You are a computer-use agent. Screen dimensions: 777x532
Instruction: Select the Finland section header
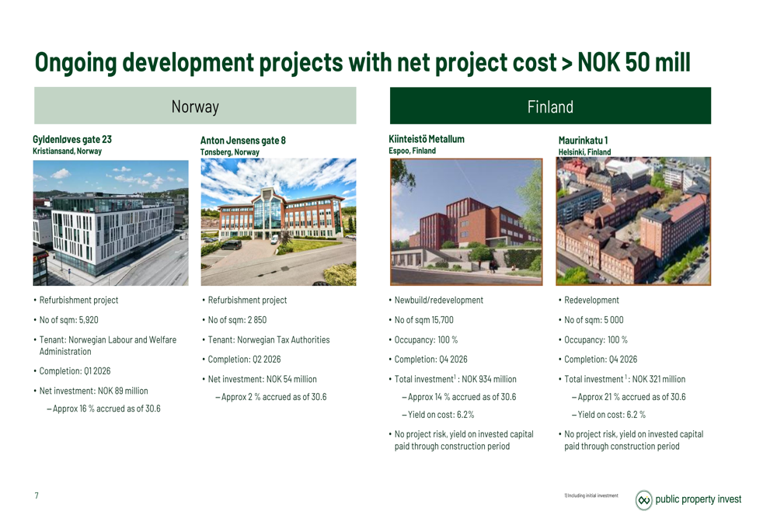click(x=550, y=106)
